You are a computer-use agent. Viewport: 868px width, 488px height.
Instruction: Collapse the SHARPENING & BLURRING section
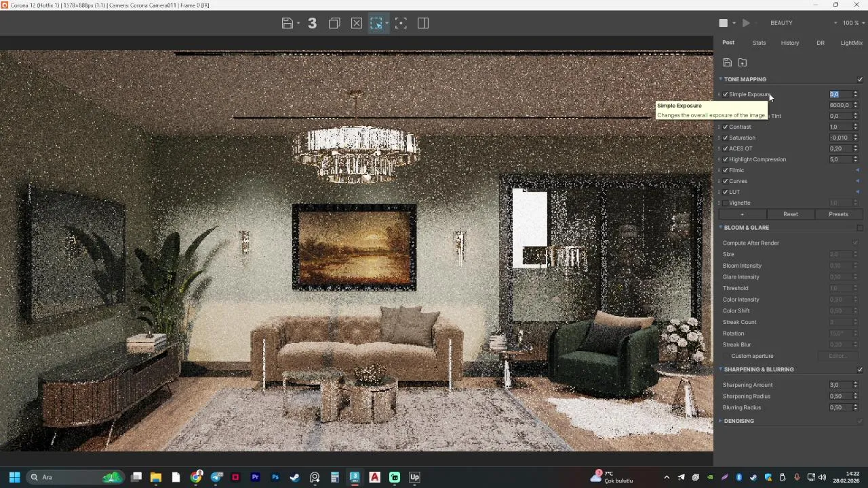[721, 369]
